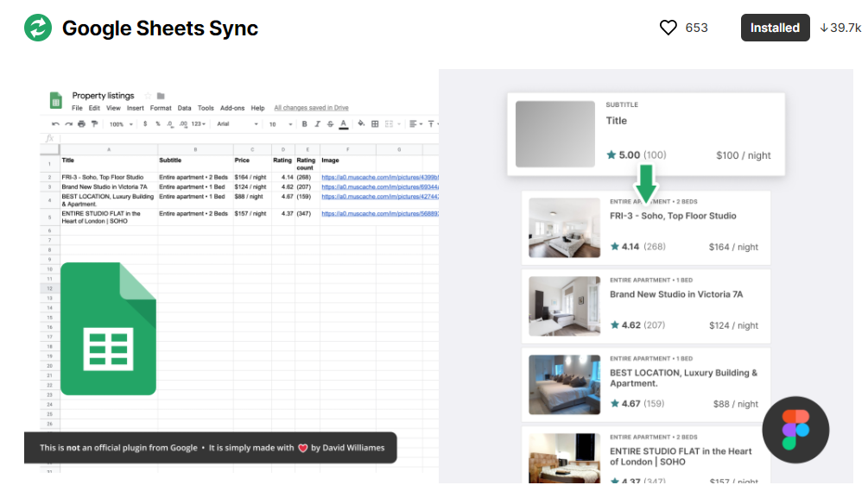Click the Borders icon
Screen dimensions: 868x504
(x=375, y=124)
